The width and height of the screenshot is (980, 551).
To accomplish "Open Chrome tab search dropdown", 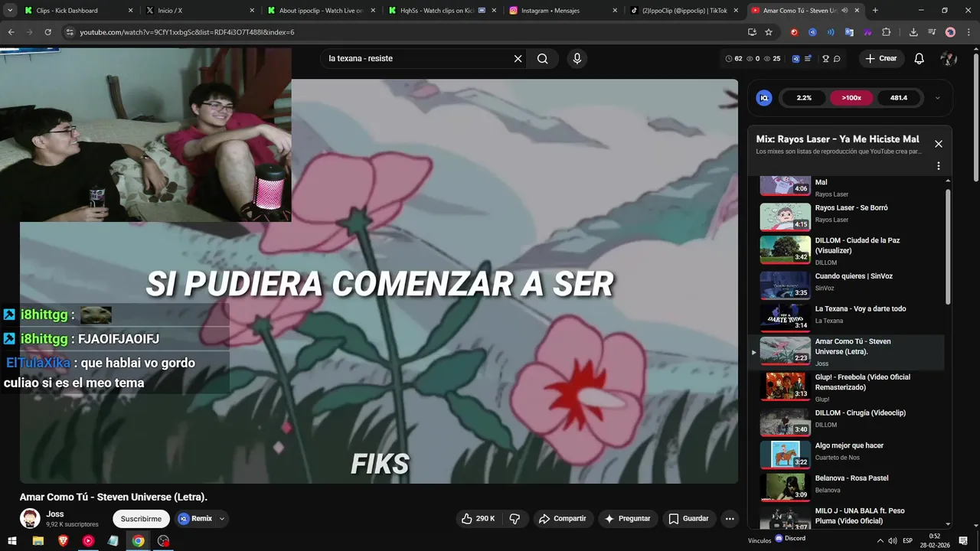I will [x=9, y=11].
